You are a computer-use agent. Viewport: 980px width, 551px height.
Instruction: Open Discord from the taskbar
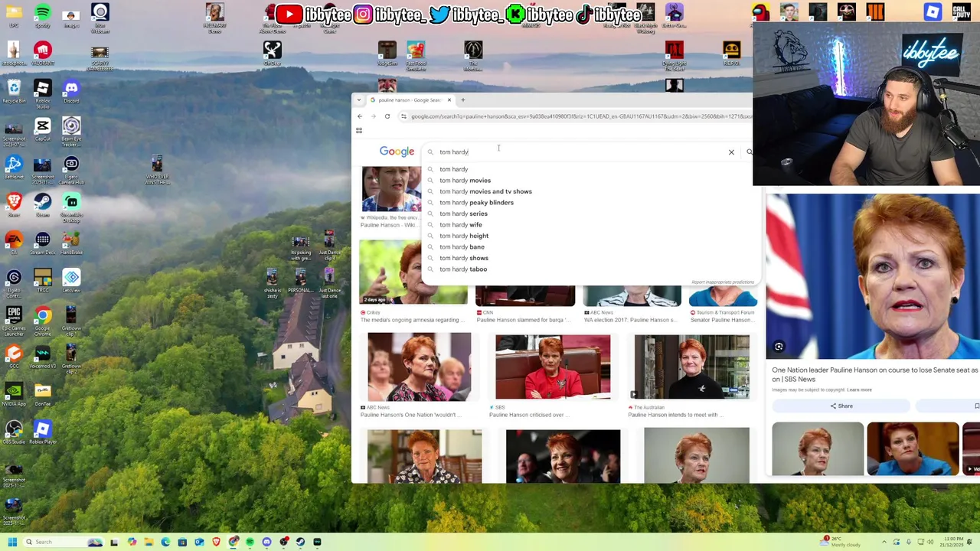pyautogui.click(x=266, y=542)
